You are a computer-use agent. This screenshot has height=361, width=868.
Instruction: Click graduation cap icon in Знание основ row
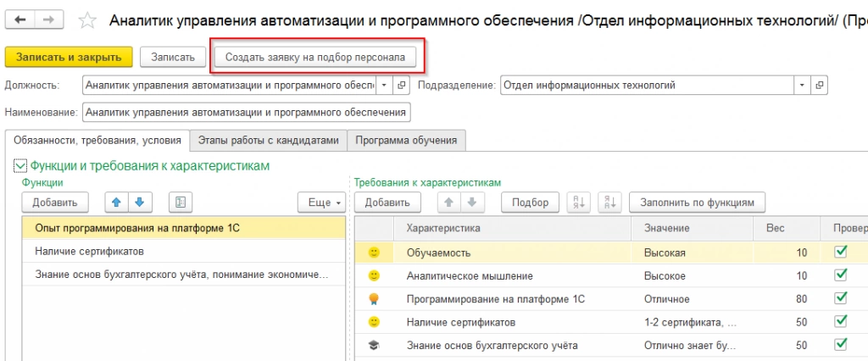click(374, 346)
